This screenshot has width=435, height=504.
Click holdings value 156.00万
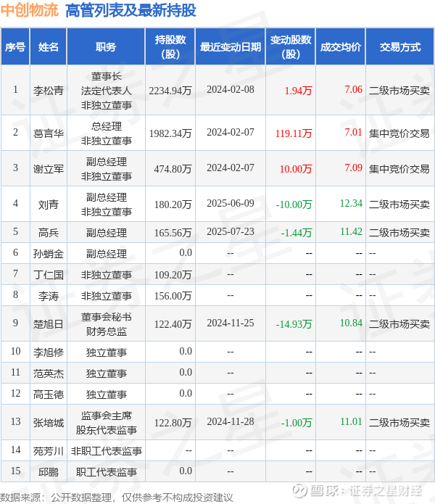[x=173, y=296]
